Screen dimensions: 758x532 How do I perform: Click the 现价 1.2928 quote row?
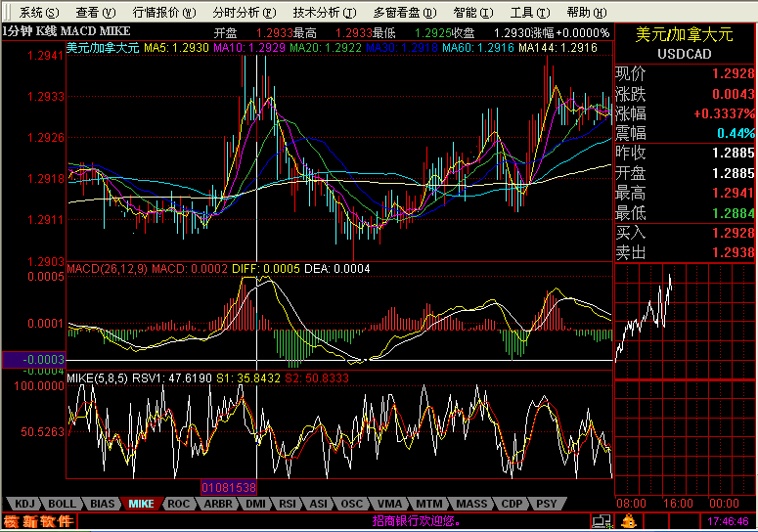(685, 73)
